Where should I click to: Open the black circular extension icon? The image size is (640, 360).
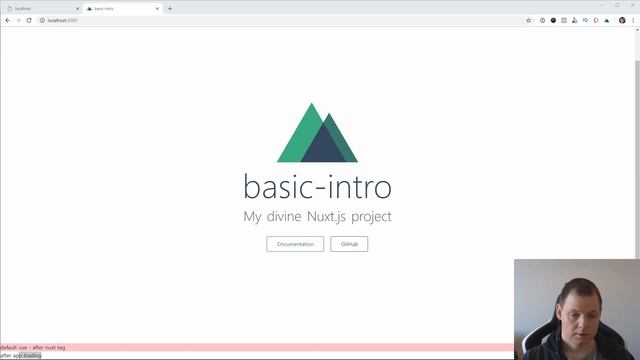pos(553,20)
